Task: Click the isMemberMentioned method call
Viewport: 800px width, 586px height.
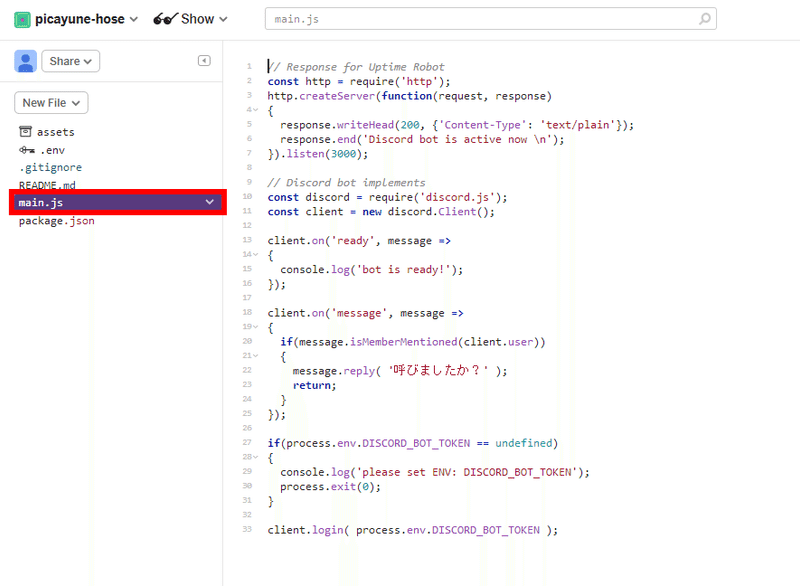Action: click(404, 342)
